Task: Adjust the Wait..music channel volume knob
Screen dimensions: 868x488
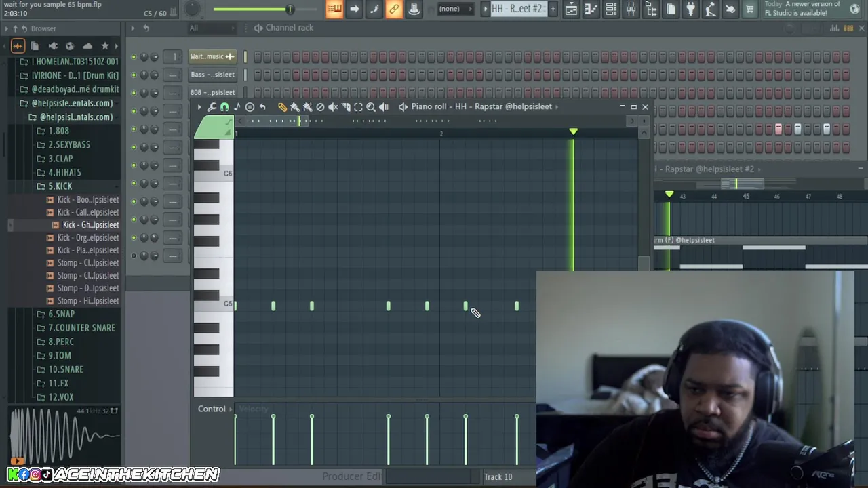Action: (155, 57)
